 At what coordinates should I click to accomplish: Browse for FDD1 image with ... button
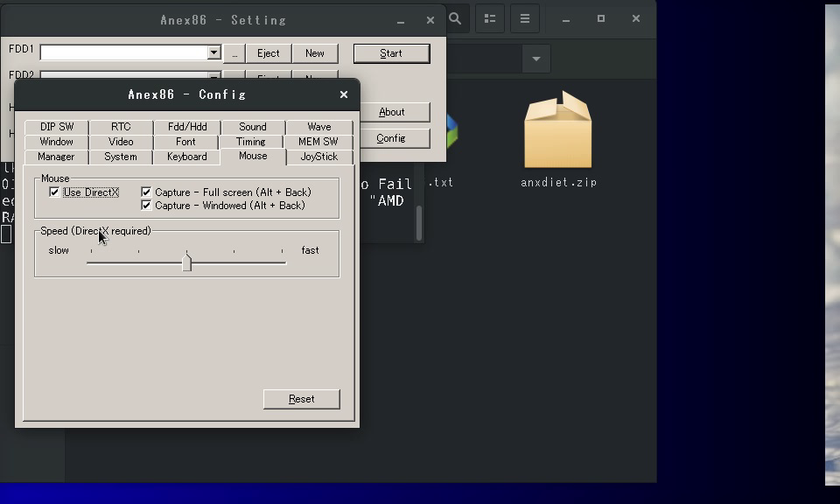234,53
